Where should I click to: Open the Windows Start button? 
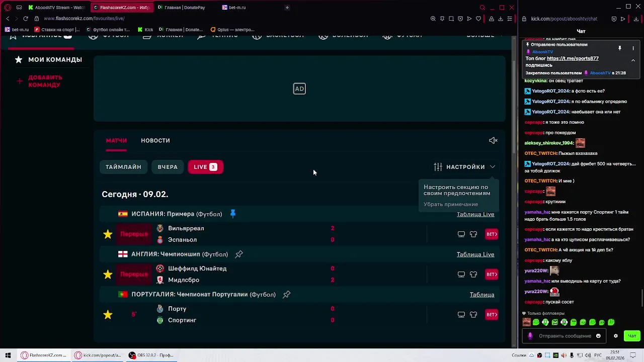click(8, 355)
